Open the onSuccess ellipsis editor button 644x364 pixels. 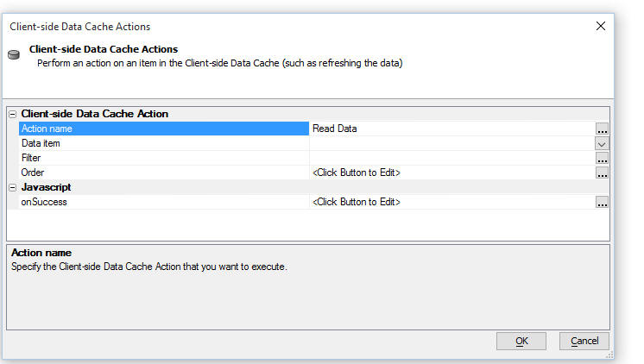(602, 202)
